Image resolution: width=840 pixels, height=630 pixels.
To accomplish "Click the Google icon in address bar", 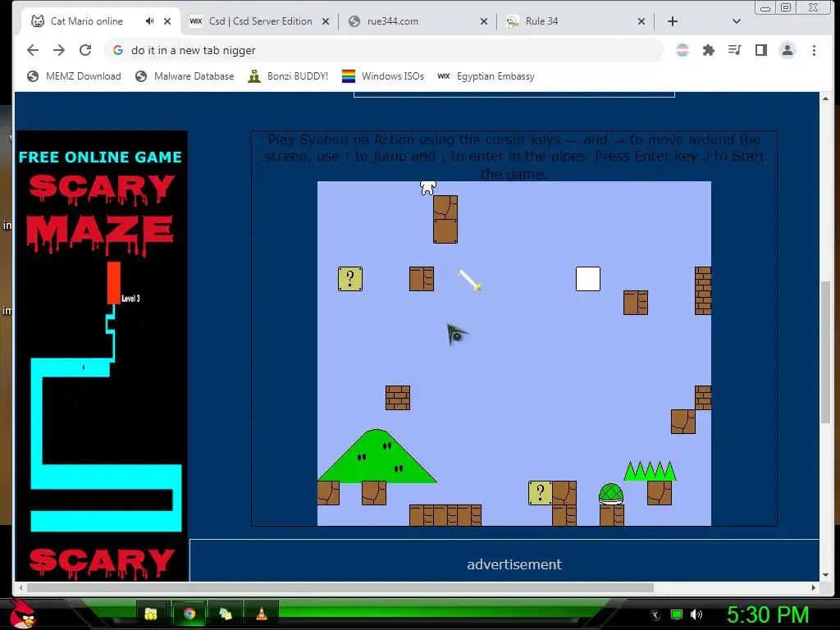I will [x=118, y=50].
